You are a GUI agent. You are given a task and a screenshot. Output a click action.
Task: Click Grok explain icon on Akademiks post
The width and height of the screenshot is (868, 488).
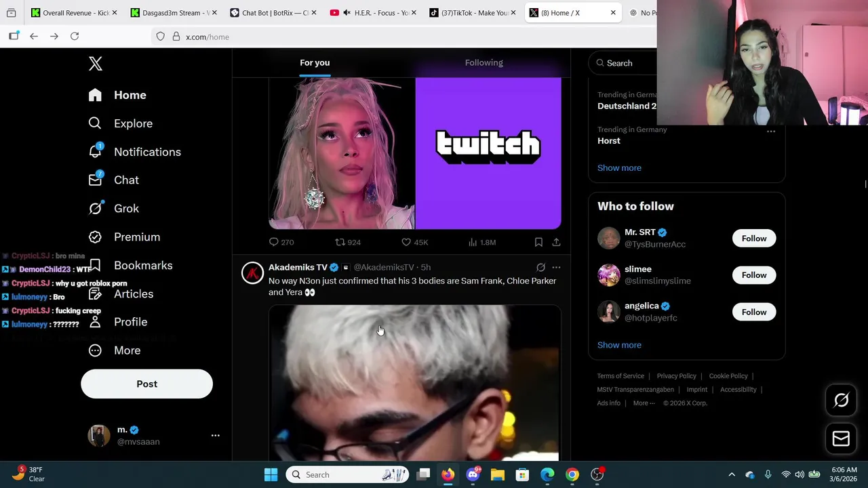pyautogui.click(x=540, y=267)
